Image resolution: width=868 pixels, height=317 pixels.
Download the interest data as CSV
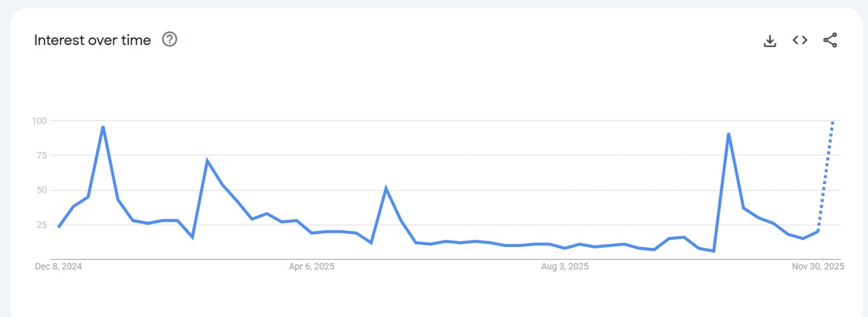[770, 41]
